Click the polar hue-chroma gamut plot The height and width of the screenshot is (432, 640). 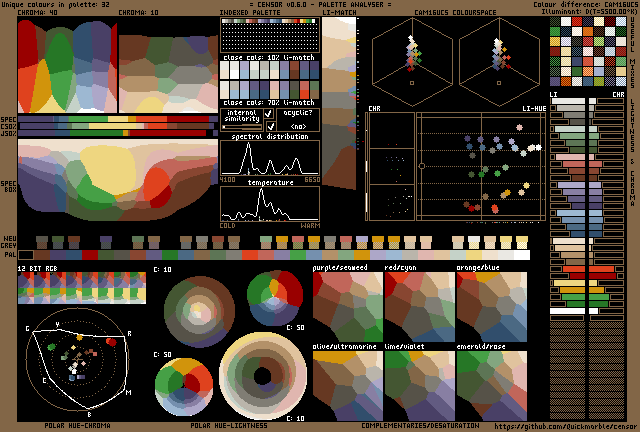[x=78, y=359]
